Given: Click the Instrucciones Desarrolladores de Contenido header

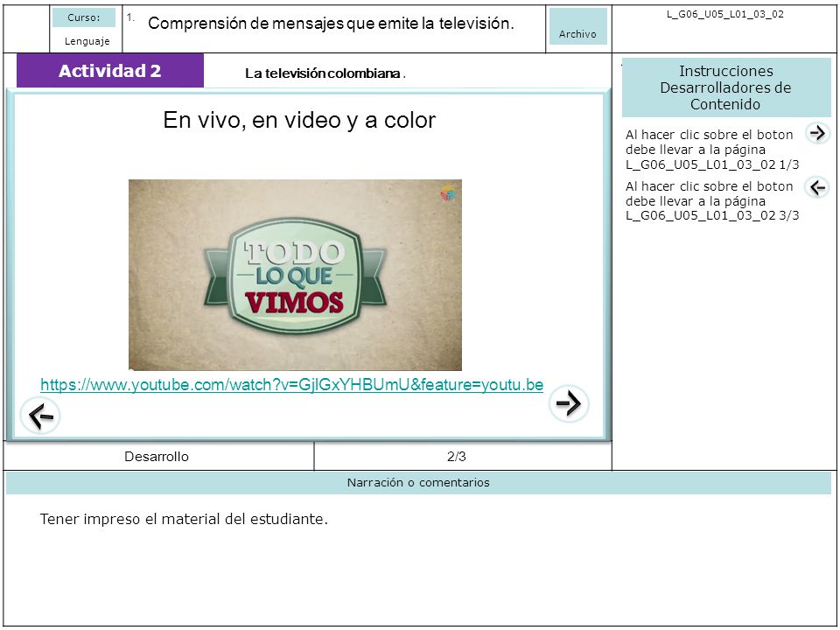Looking at the screenshot, I should pos(726,87).
